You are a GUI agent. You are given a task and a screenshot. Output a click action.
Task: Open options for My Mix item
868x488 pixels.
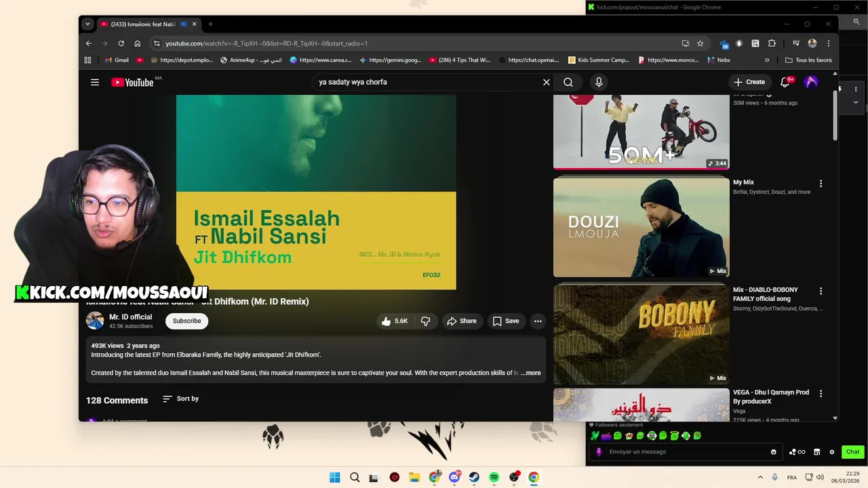tap(821, 184)
